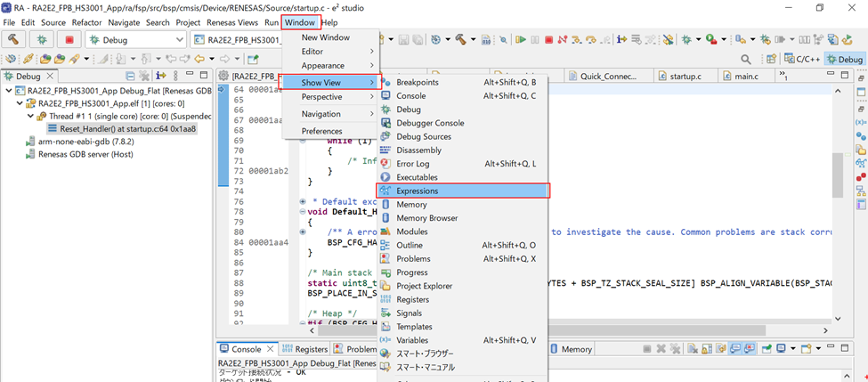Close the Debug view tab
Viewport: 868px width, 382px height.
point(49,77)
